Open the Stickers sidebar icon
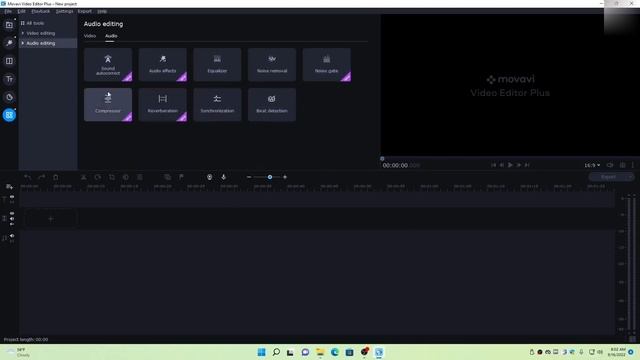Screen dimensions: 640x360 coord(9,97)
